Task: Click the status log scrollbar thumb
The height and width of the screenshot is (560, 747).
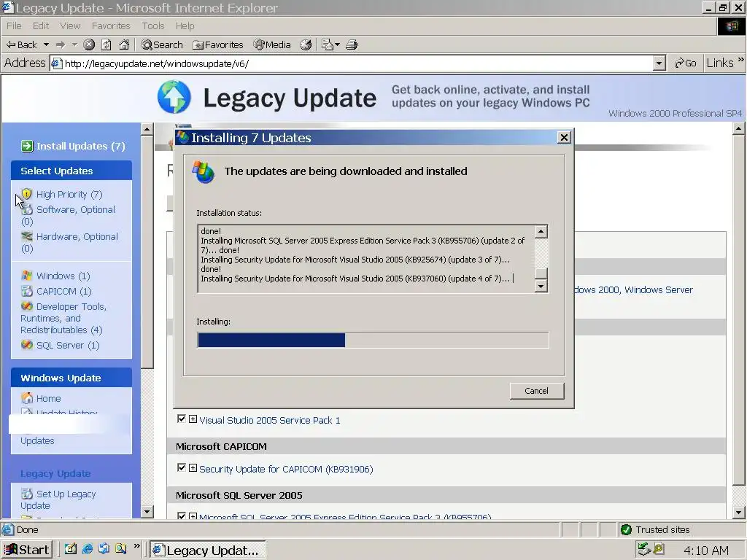Action: 541,273
